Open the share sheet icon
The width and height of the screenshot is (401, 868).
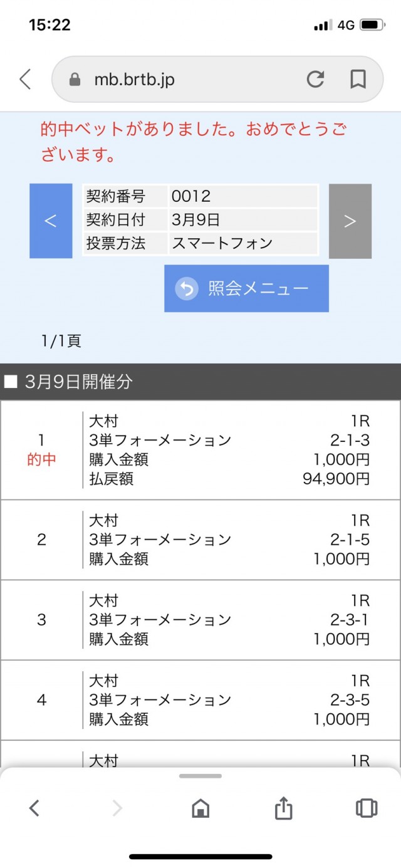click(284, 808)
